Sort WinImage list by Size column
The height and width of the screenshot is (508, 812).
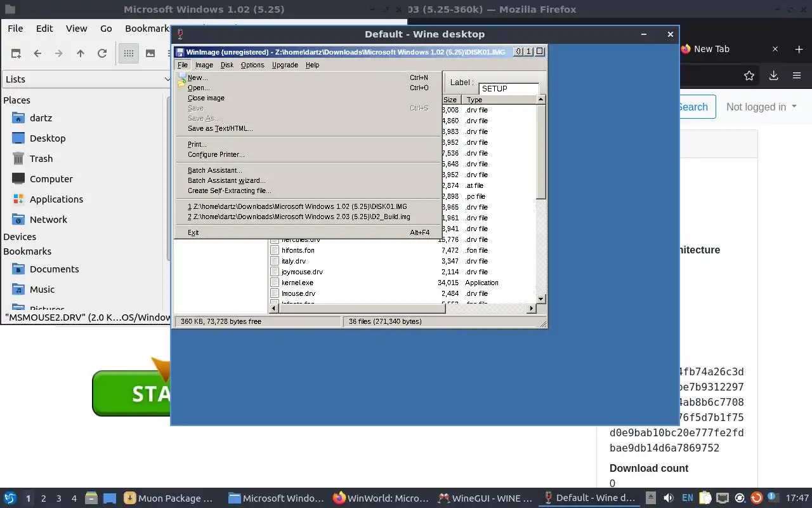point(450,100)
